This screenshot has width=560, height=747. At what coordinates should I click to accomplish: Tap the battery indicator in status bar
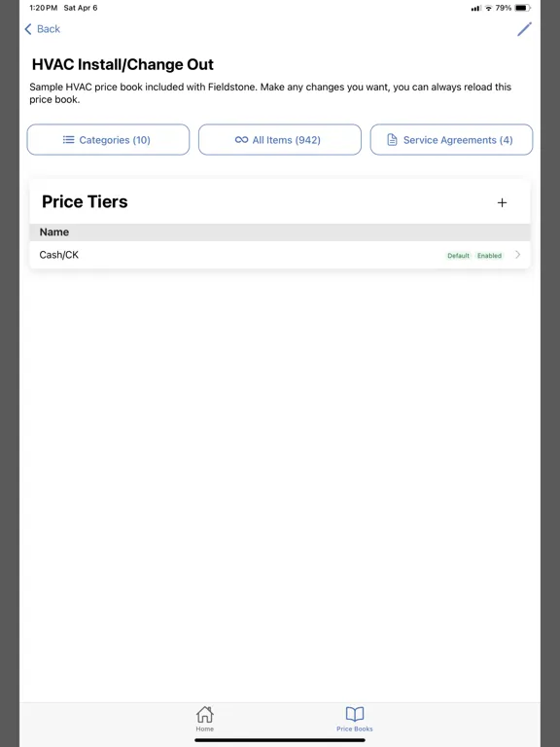point(522,8)
